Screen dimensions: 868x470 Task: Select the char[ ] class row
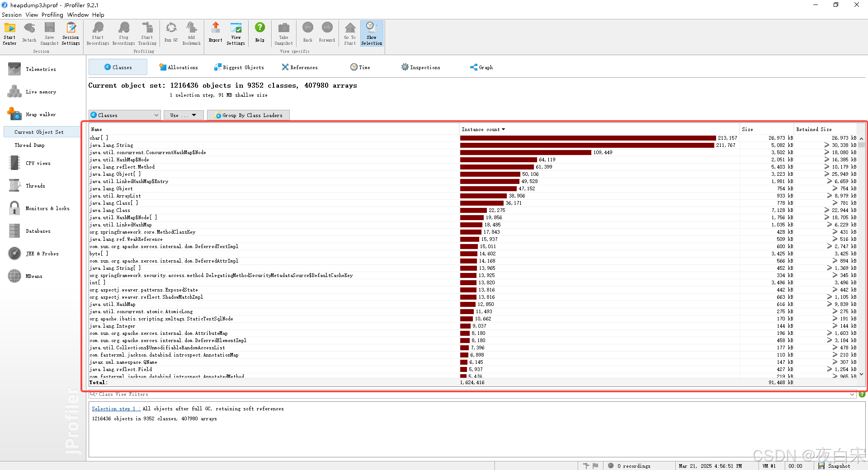[473, 138]
